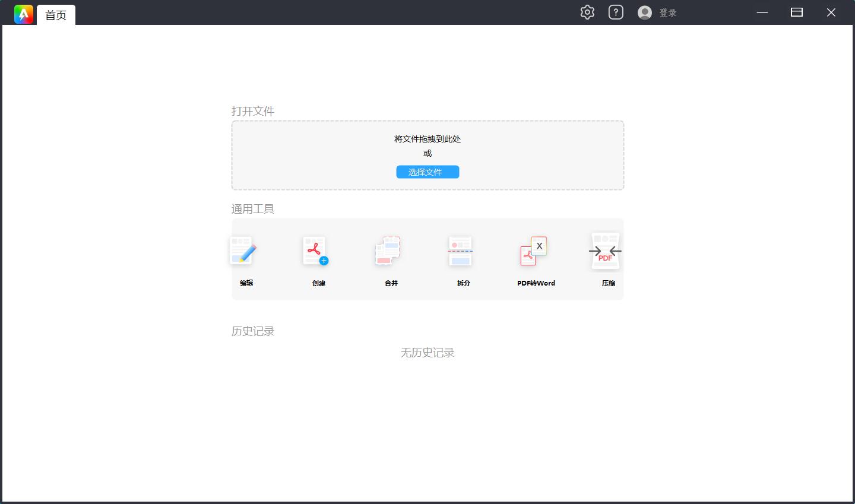The width and height of the screenshot is (855, 504).
Task: Maximize the application window
Action: (797, 12)
